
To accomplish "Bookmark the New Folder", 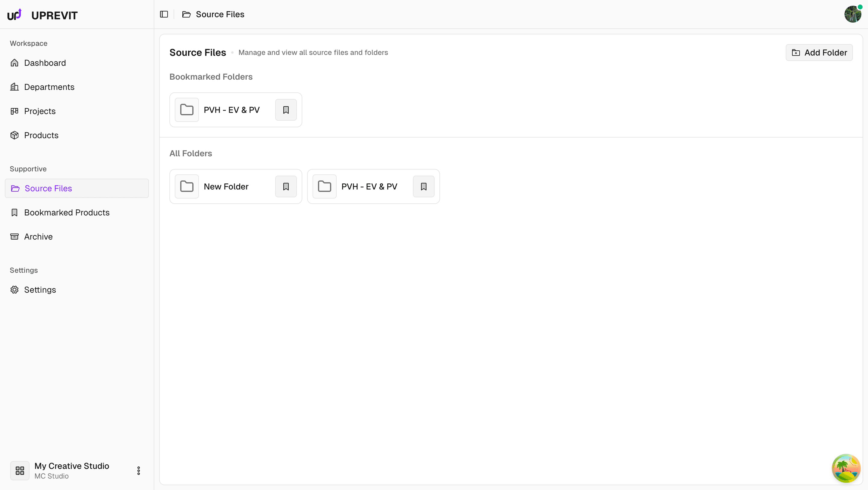I will click(285, 186).
